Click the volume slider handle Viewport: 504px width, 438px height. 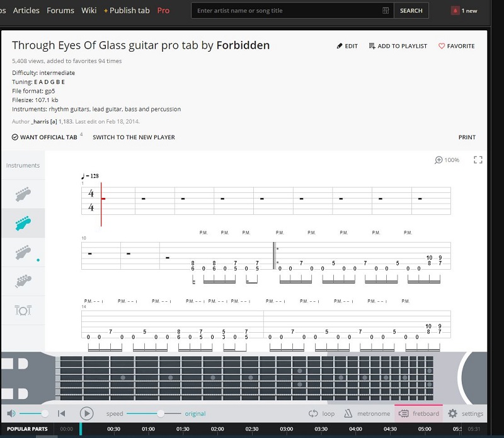(45, 413)
